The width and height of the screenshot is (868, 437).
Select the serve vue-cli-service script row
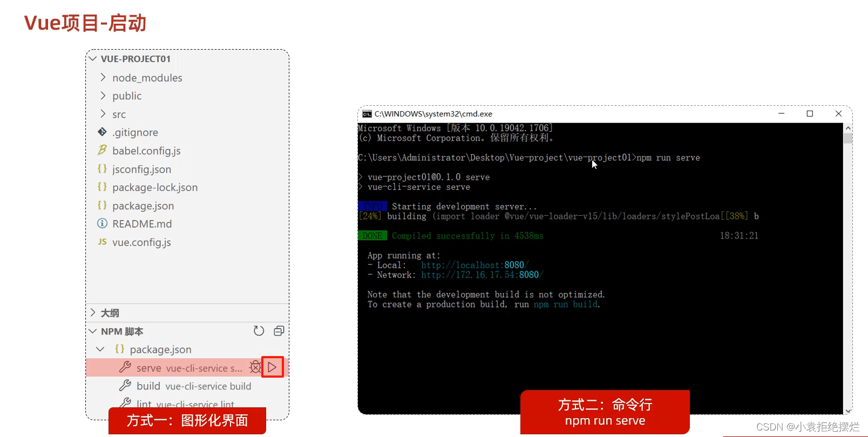tap(187, 367)
